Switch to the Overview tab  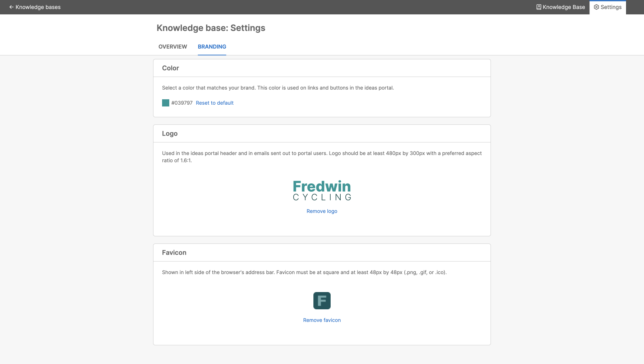tap(172, 46)
